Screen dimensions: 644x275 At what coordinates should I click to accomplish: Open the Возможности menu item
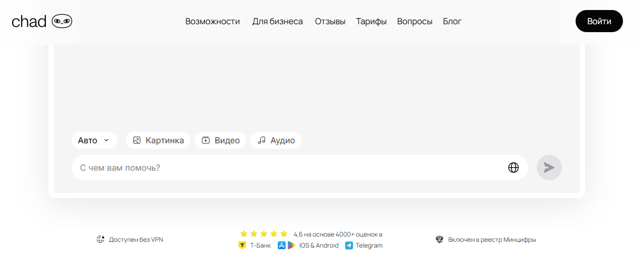click(213, 22)
